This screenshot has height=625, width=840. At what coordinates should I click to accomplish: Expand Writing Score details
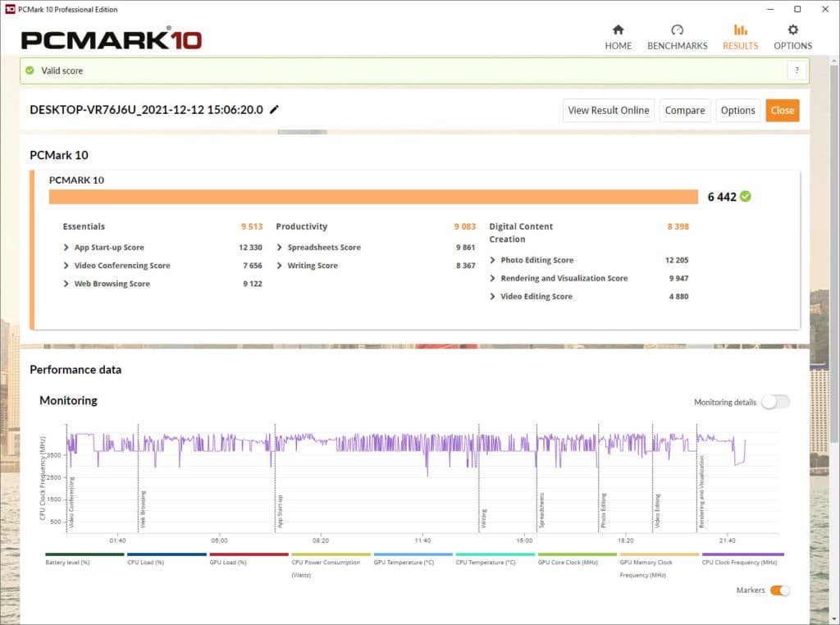(279, 266)
